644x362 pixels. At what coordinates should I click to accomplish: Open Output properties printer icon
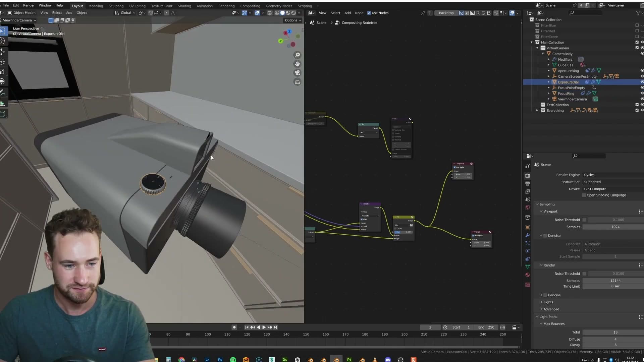tap(528, 184)
